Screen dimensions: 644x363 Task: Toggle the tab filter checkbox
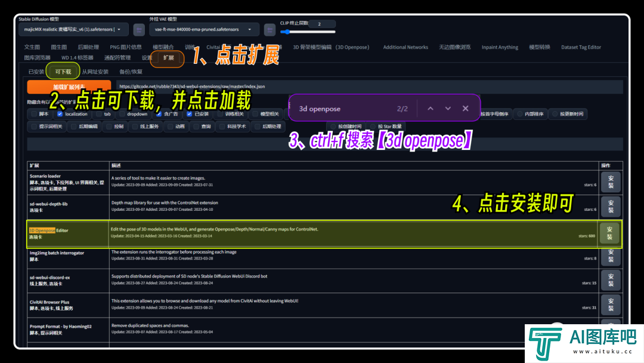tap(99, 114)
